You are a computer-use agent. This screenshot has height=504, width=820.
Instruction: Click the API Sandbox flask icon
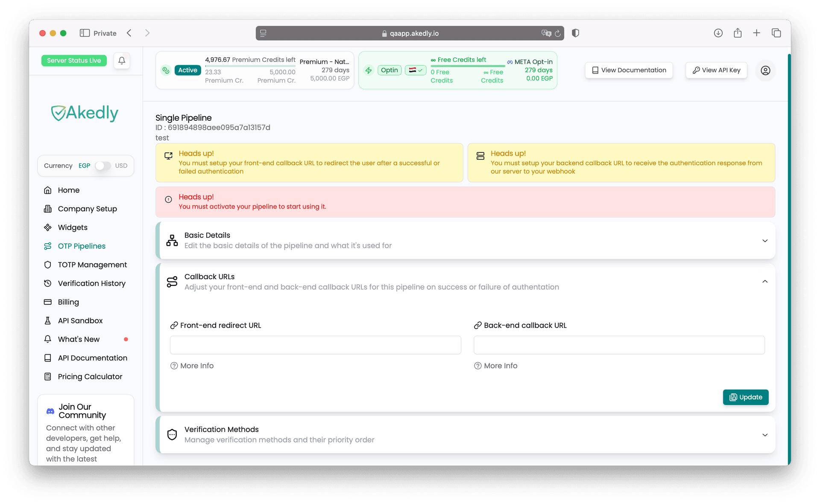(x=48, y=320)
